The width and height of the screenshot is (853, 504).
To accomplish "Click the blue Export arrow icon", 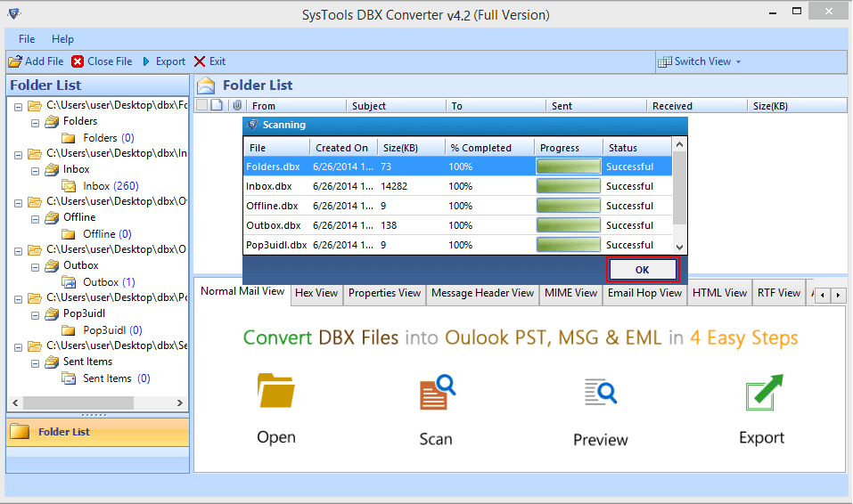I will [x=146, y=61].
